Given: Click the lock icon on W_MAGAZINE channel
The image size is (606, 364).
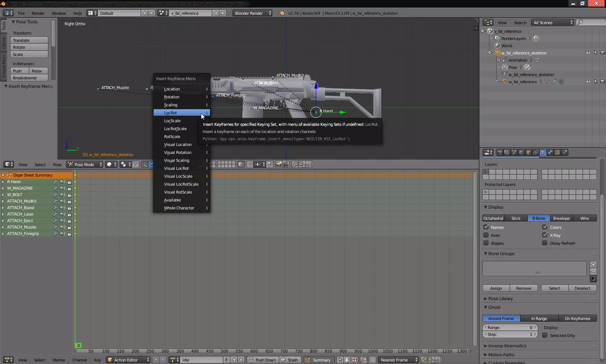Looking at the screenshot, I should click(x=69, y=188).
